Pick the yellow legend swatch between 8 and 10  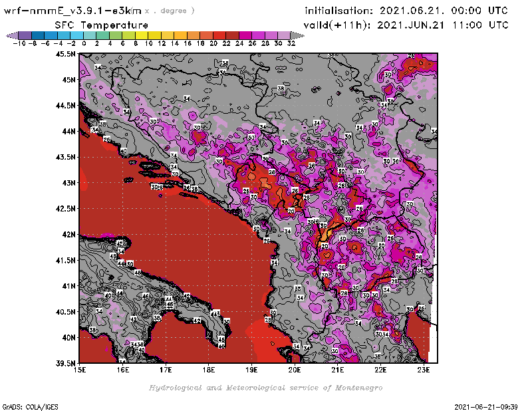click(x=142, y=35)
